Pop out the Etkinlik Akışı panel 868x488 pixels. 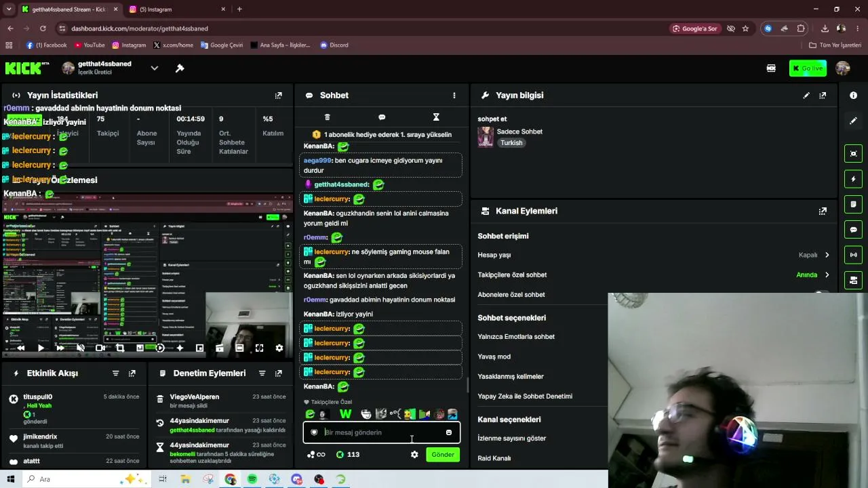tap(132, 373)
